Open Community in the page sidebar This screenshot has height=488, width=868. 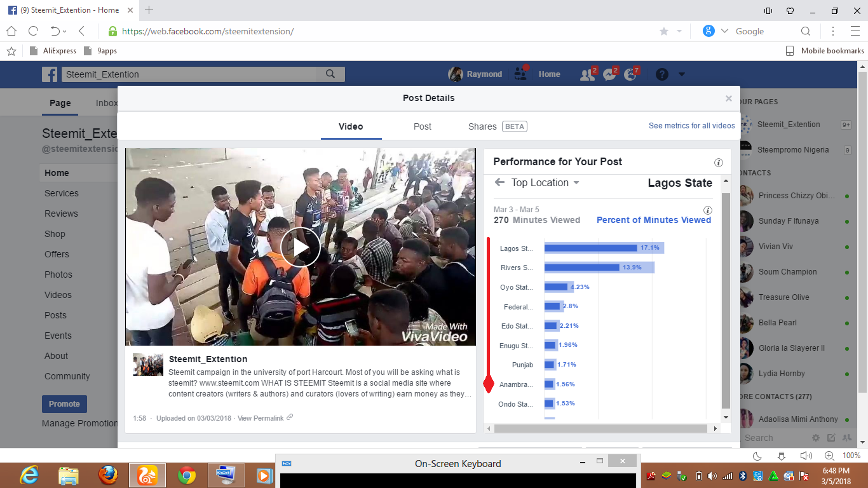[x=67, y=376]
